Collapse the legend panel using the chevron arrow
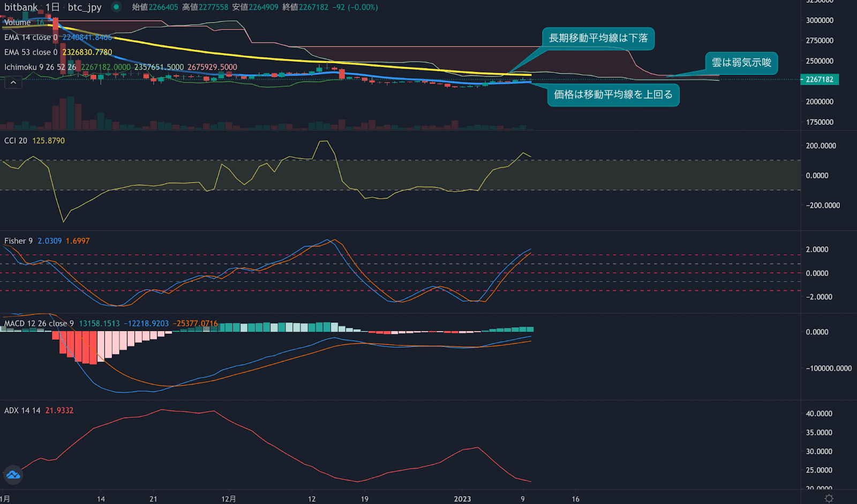 coord(13,82)
